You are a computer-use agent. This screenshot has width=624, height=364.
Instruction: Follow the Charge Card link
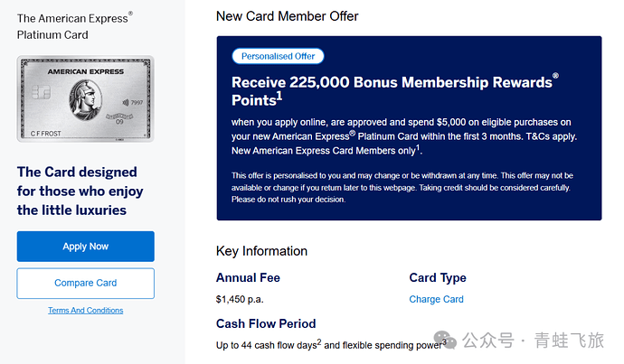coord(436,299)
